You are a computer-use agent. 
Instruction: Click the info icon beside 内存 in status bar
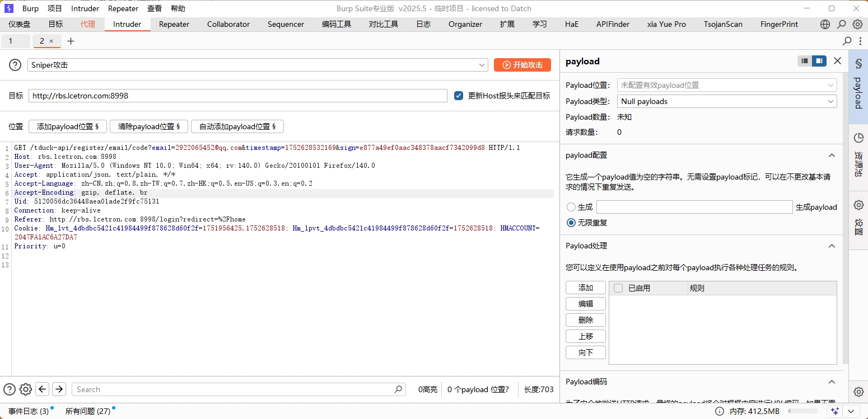pyautogui.click(x=720, y=411)
